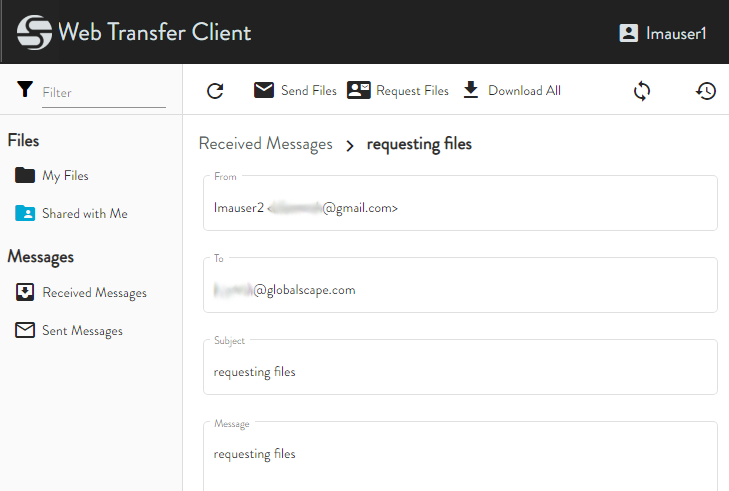This screenshot has height=491, width=729.
Task: Click the sync arrows icon
Action: click(642, 91)
